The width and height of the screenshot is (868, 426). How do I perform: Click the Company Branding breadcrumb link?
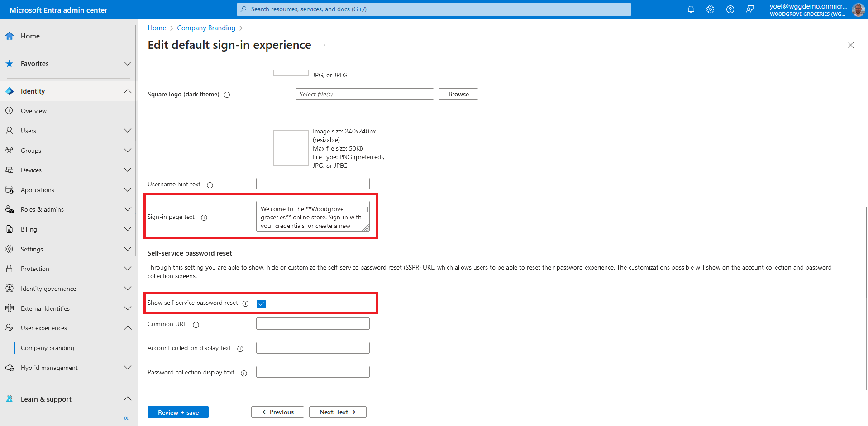206,28
